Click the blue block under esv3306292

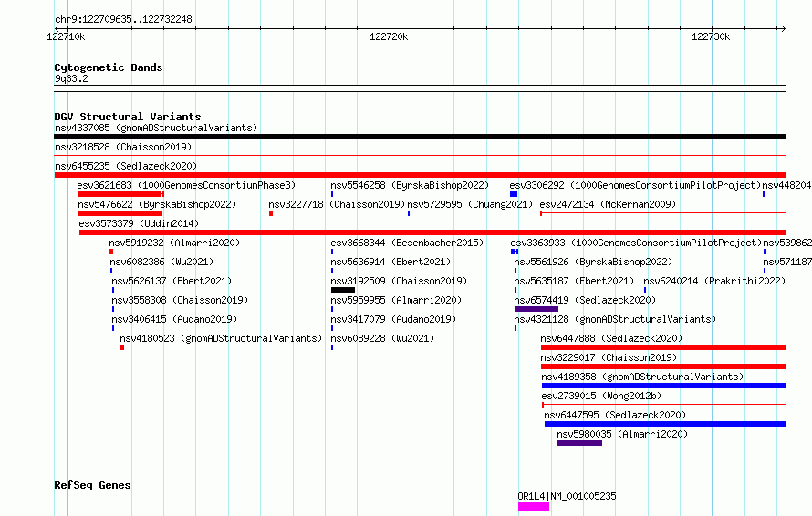click(x=514, y=194)
